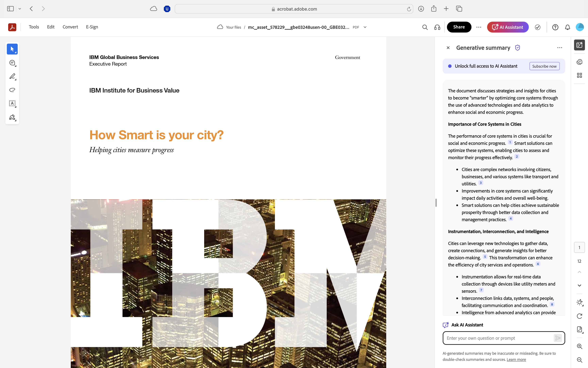The image size is (588, 368).
Task: Click the checkmark circle icon
Action: [538, 27]
